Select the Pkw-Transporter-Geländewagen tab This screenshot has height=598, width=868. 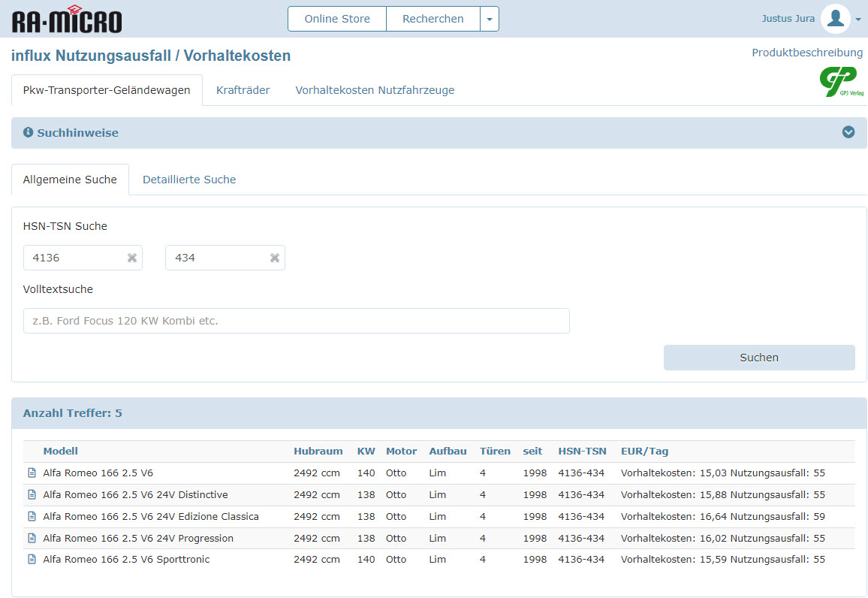tap(107, 90)
